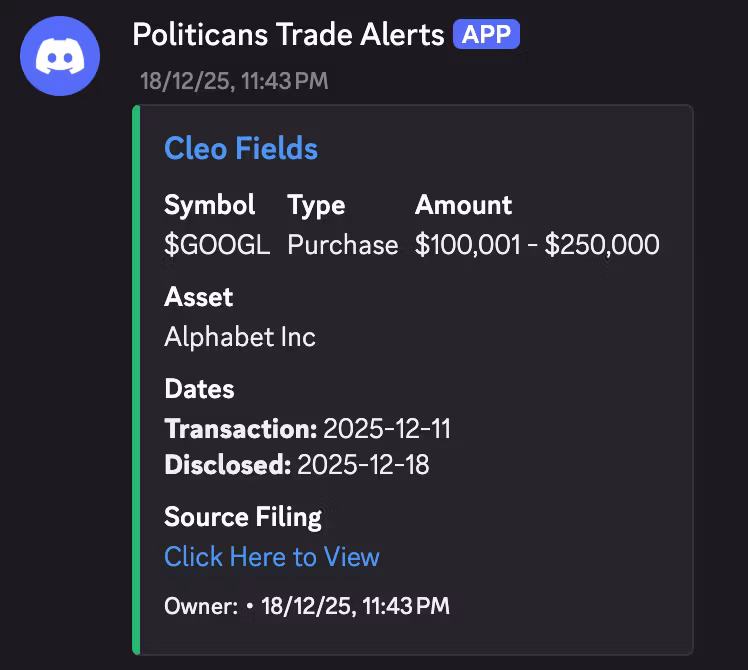The width and height of the screenshot is (748, 670).
Task: Click the Asset field heading
Action: (x=199, y=297)
